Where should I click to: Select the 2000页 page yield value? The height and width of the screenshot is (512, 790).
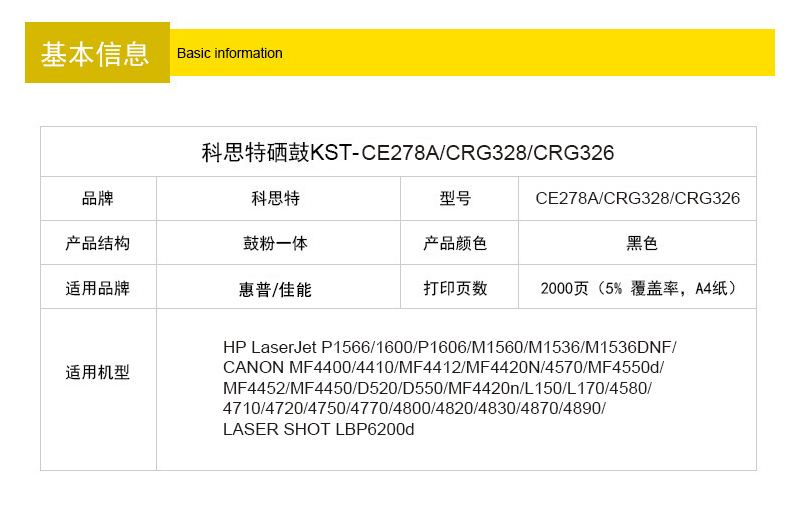(x=638, y=288)
